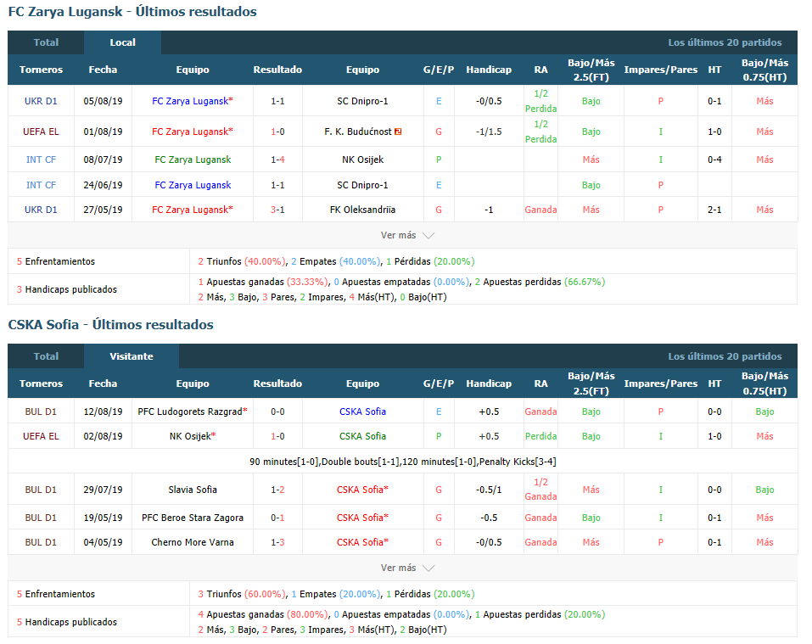Select the Visitante tab
Screen dimensions: 812x644
click(132, 356)
